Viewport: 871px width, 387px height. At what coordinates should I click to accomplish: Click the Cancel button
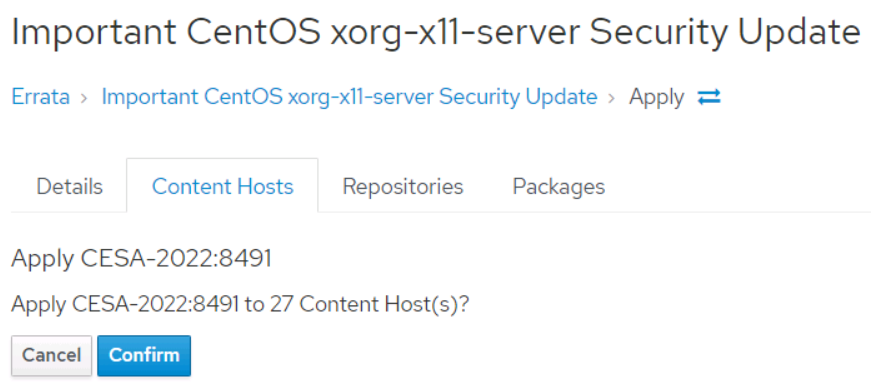click(x=52, y=355)
